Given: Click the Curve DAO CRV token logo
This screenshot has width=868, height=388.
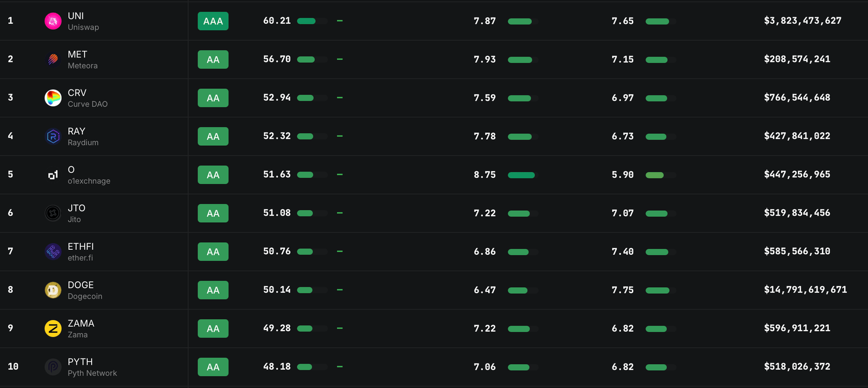Looking at the screenshot, I should (53, 98).
